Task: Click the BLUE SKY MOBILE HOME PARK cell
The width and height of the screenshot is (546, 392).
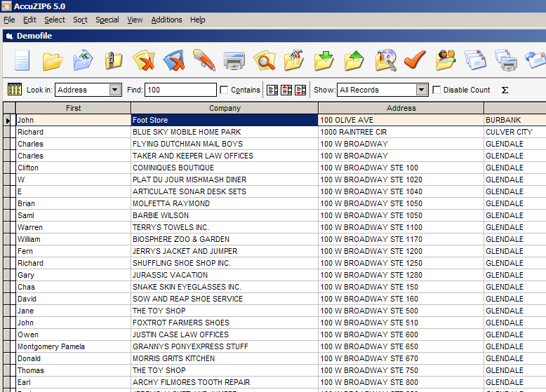Action: pyautogui.click(x=225, y=132)
